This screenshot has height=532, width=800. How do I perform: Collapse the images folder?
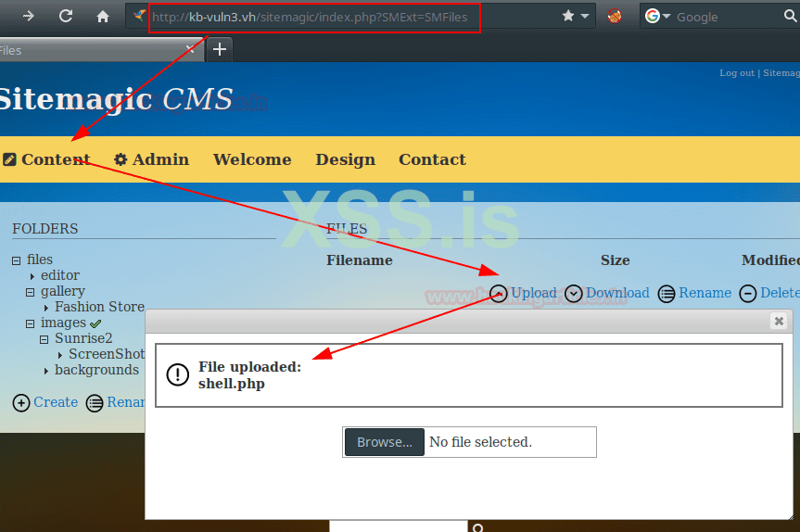coord(30,323)
